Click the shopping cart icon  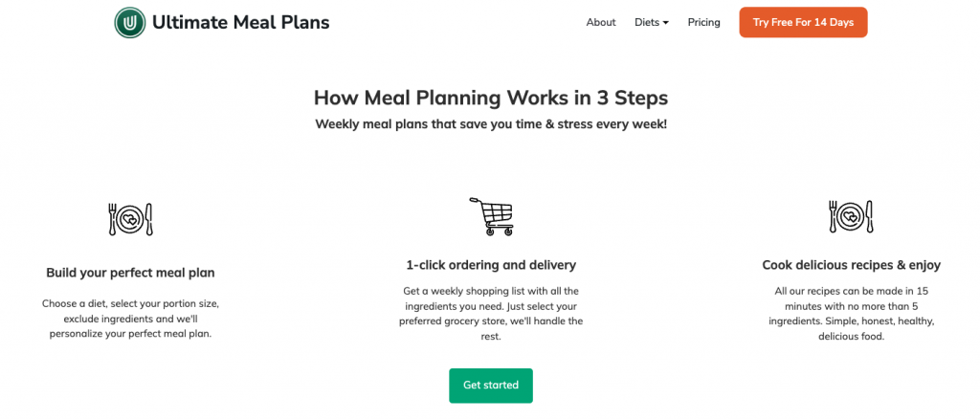(x=491, y=216)
